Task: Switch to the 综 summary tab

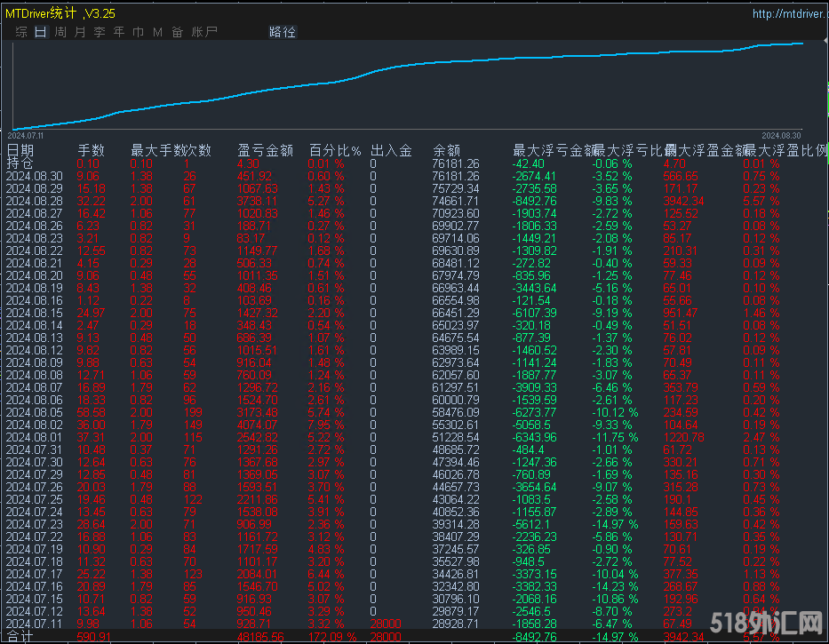Action: pos(21,32)
